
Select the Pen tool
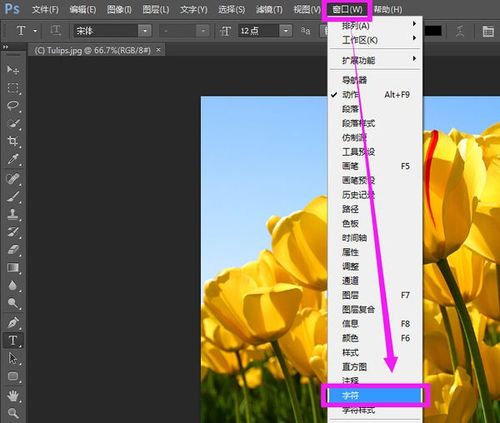pyautogui.click(x=13, y=322)
